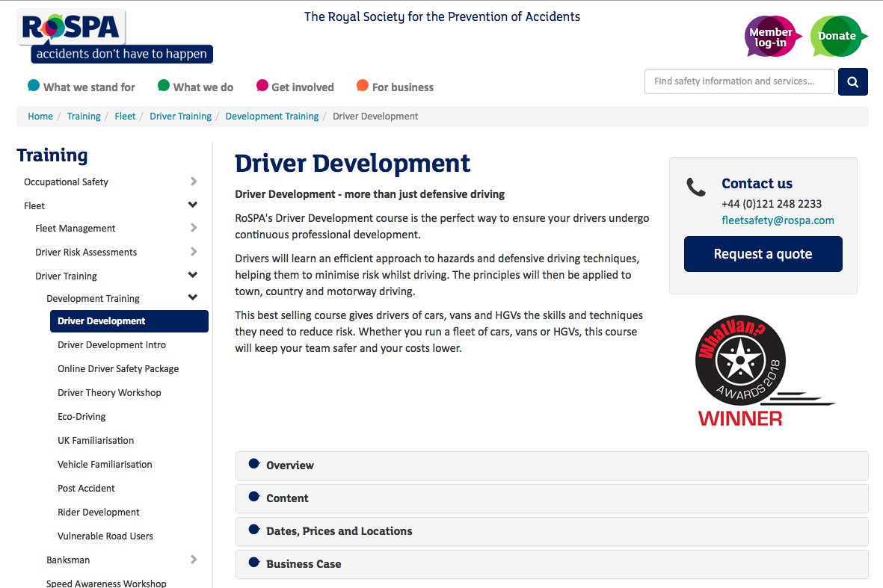Open Driver Theory Workshop
The width and height of the screenshot is (883, 588).
click(109, 393)
